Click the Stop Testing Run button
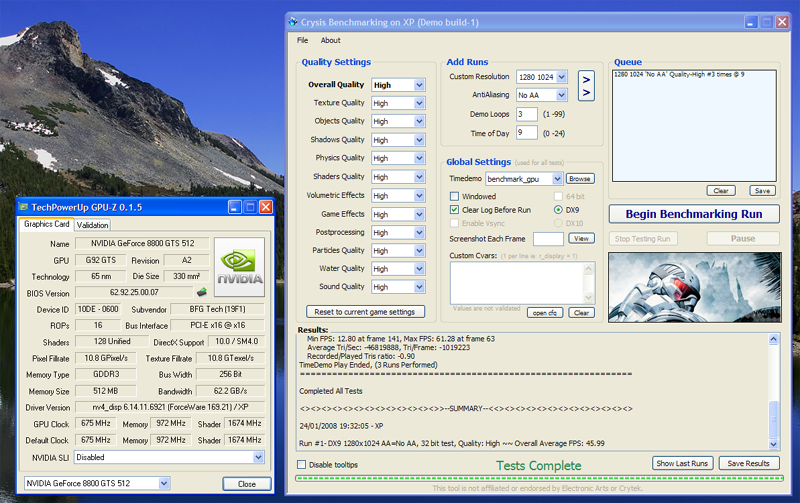The width and height of the screenshot is (800, 503). pos(643,239)
